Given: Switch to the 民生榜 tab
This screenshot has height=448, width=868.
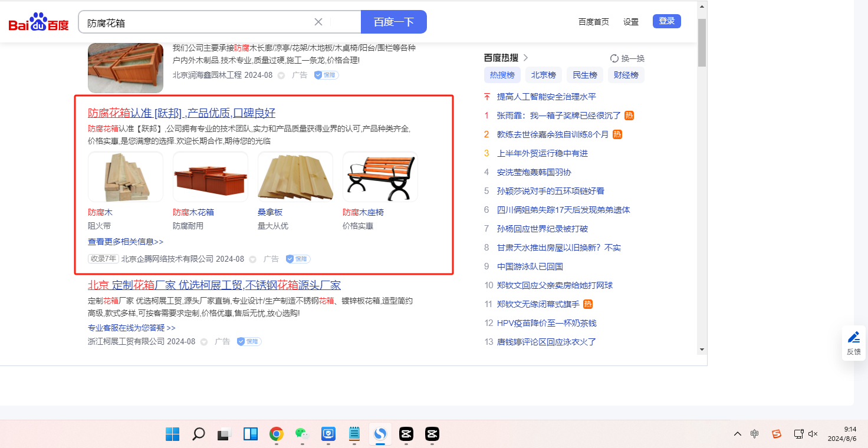Looking at the screenshot, I should pyautogui.click(x=585, y=75).
